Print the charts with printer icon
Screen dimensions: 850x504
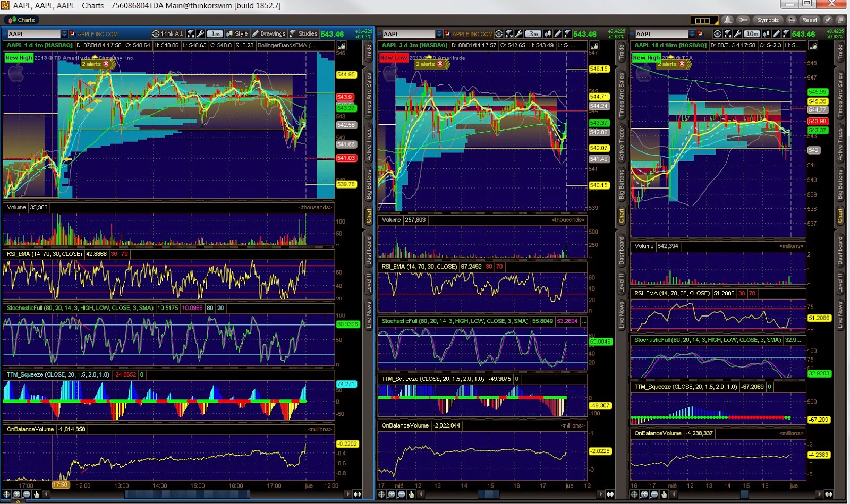point(792,20)
